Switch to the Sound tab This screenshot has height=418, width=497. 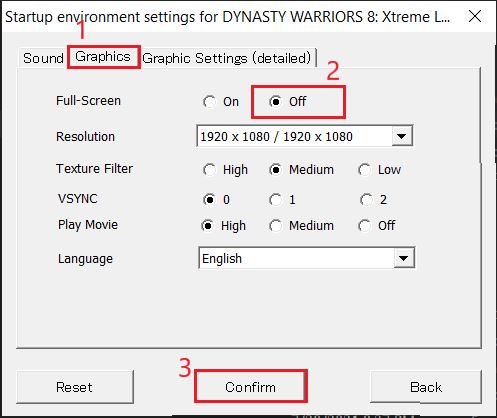[x=43, y=58]
